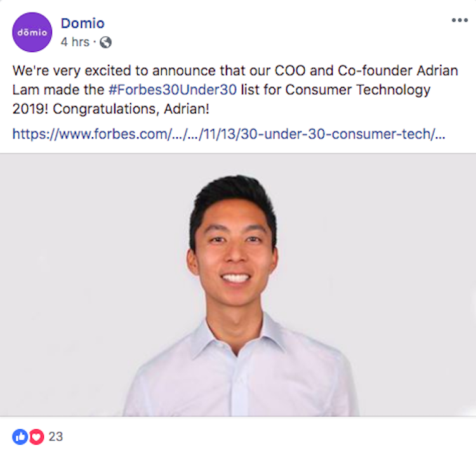Click the blue thumbs-up Like reaction icon
476x456 pixels.
pos(20,437)
